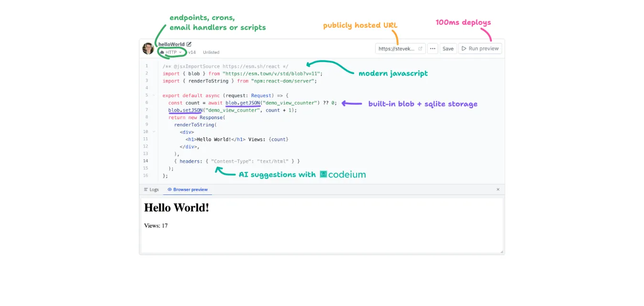Click the v14 version label
644x306 pixels.
point(192,52)
